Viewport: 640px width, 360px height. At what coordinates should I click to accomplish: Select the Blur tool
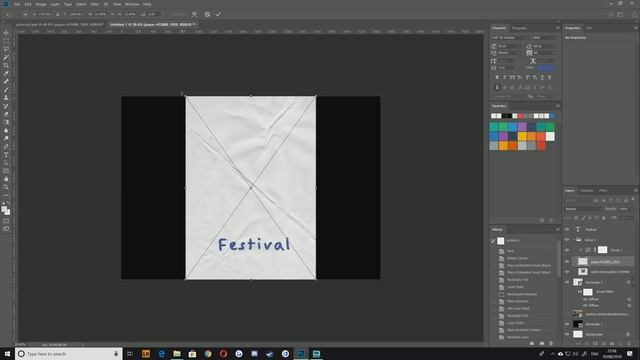6,131
